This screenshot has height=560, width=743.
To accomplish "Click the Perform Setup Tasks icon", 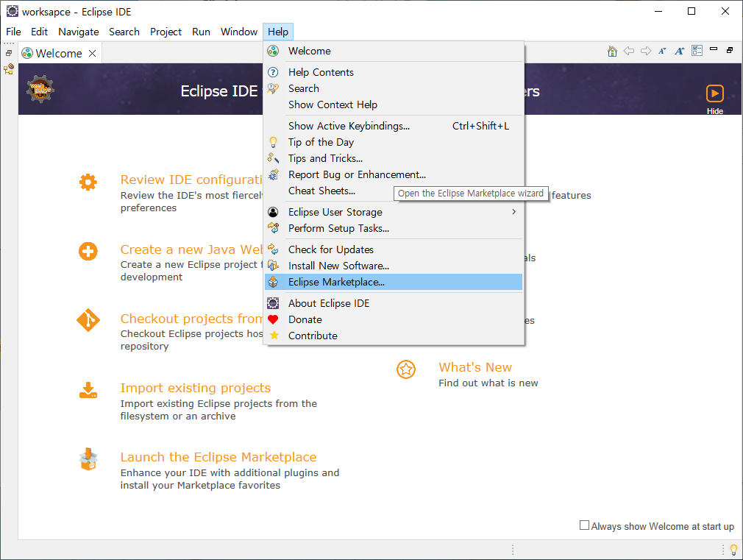I will [273, 228].
